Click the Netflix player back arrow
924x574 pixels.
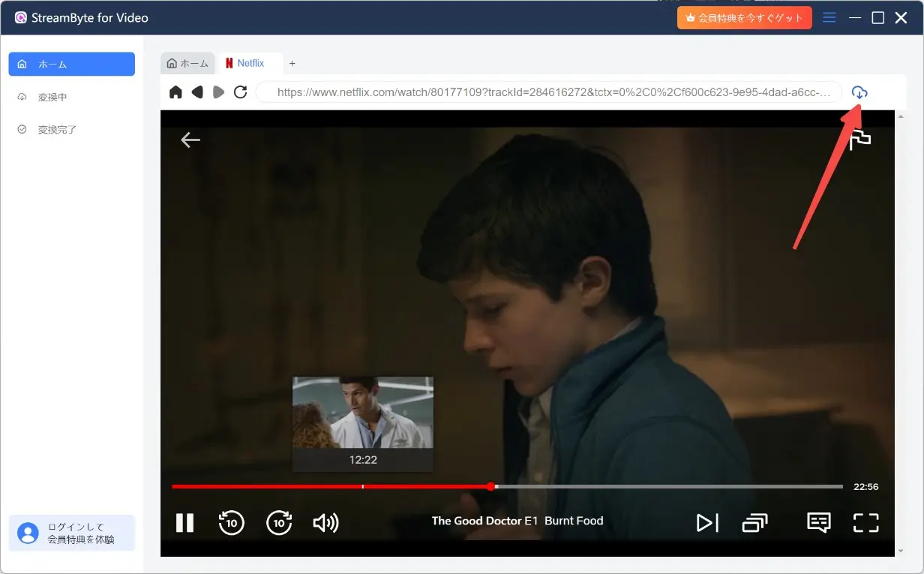click(x=190, y=140)
